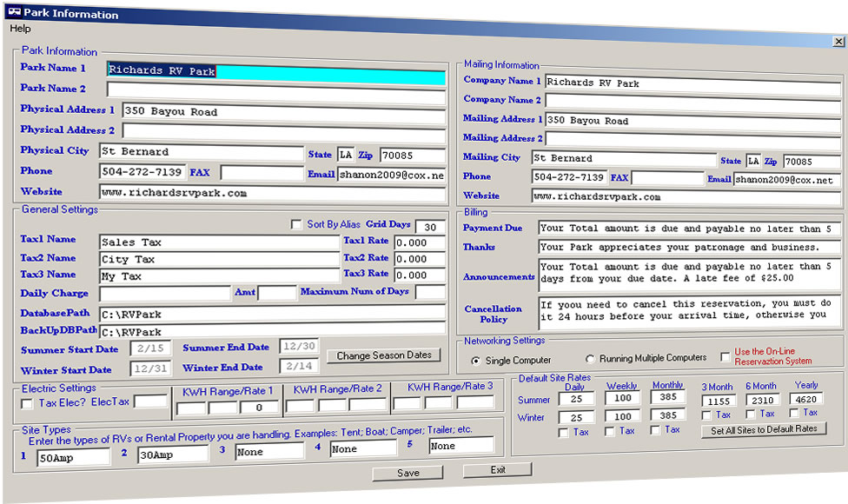The image size is (848, 504).
Task: Click the Zip field beside Physical City
Action: (413, 156)
